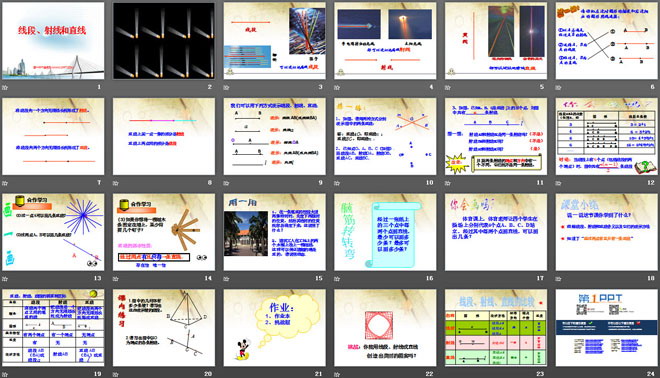Click the animation star icon below slide 3
660x378 pixels.
(226, 88)
